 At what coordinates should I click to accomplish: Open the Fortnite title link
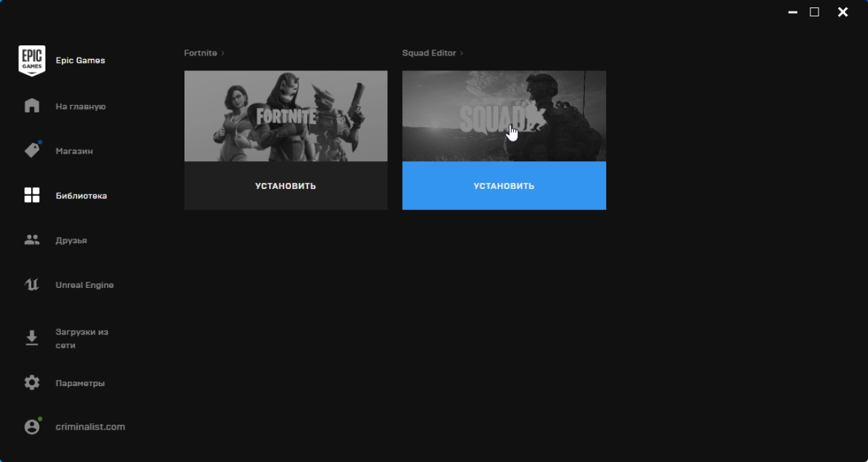tap(201, 53)
